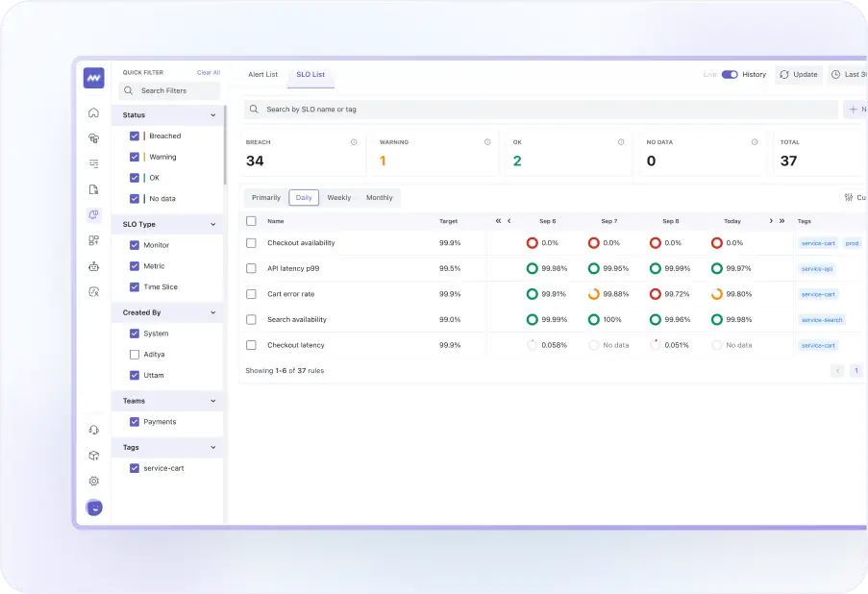Go to previous date single-left arrow
Image resolution: width=868 pixels, height=594 pixels.
pos(509,221)
